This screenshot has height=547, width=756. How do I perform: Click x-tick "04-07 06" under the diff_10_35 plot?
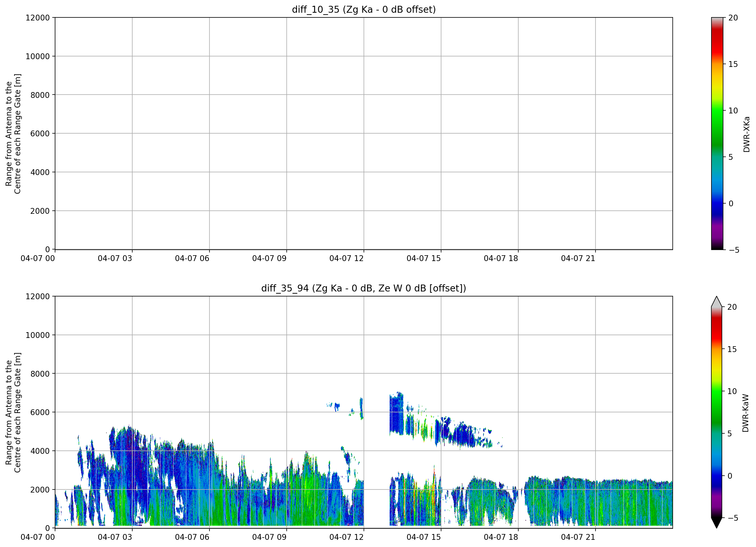click(x=192, y=259)
